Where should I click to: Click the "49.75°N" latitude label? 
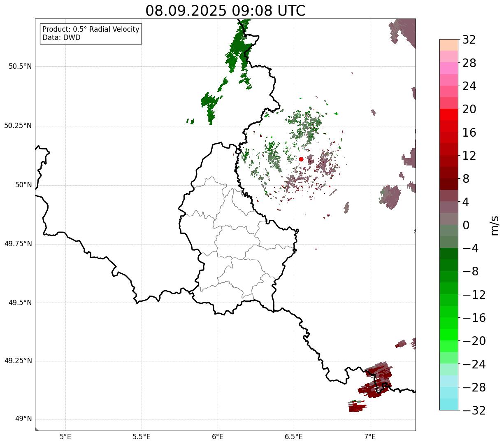[18, 244]
